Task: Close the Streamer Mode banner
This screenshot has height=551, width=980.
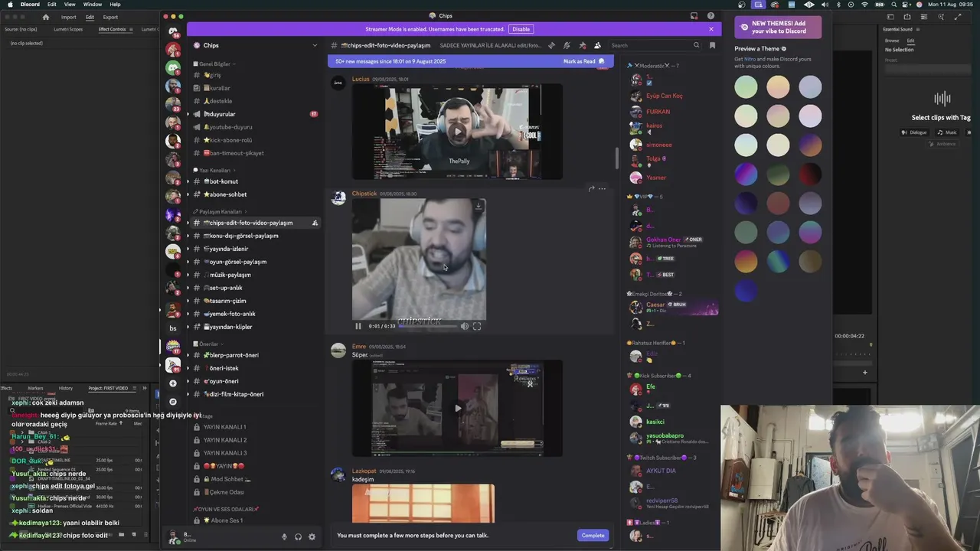Action: click(710, 29)
